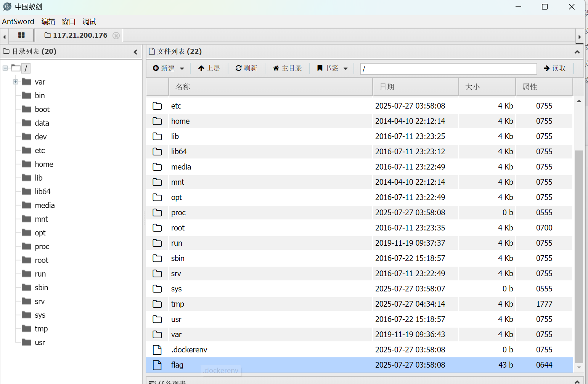588x384 pixels.
Task: Click the media folder icon in file list
Action: pos(157,167)
